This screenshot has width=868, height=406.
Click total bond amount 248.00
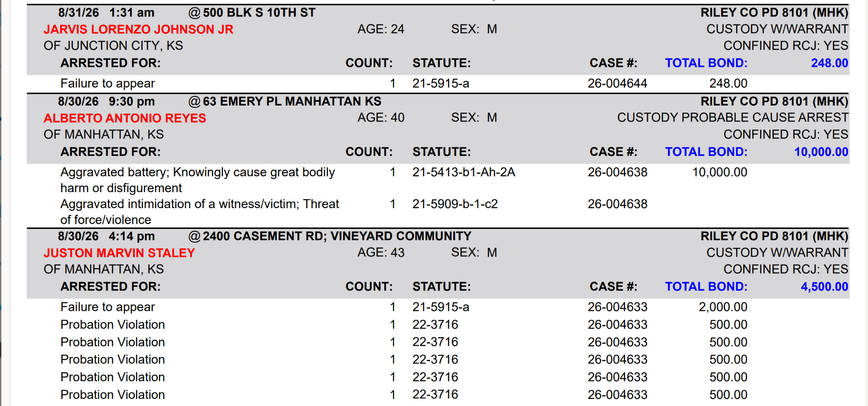pyautogui.click(x=829, y=63)
